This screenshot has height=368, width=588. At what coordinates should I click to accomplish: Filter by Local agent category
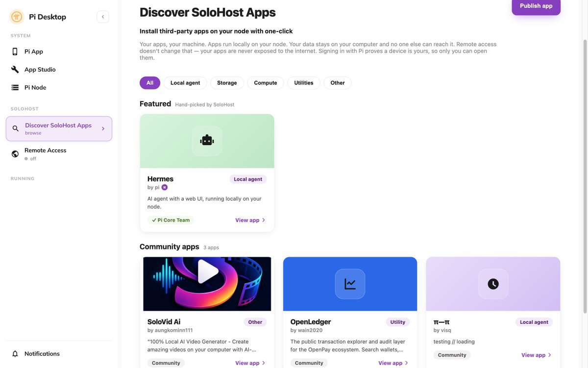[x=185, y=83]
